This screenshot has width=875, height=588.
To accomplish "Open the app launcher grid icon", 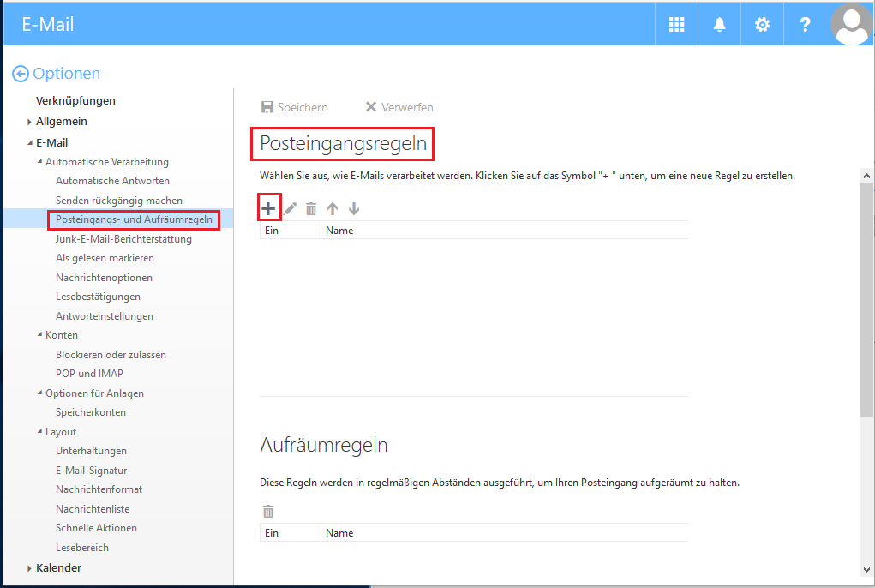I will 676,24.
